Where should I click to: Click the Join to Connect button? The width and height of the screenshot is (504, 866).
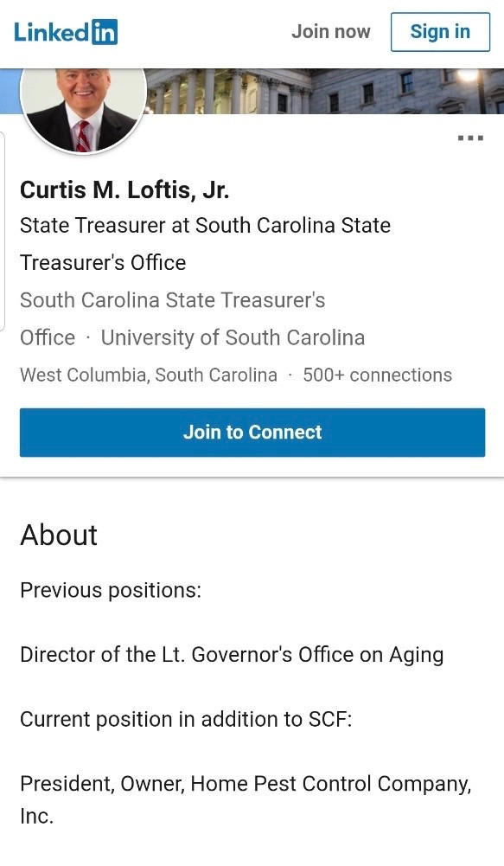[252, 433]
